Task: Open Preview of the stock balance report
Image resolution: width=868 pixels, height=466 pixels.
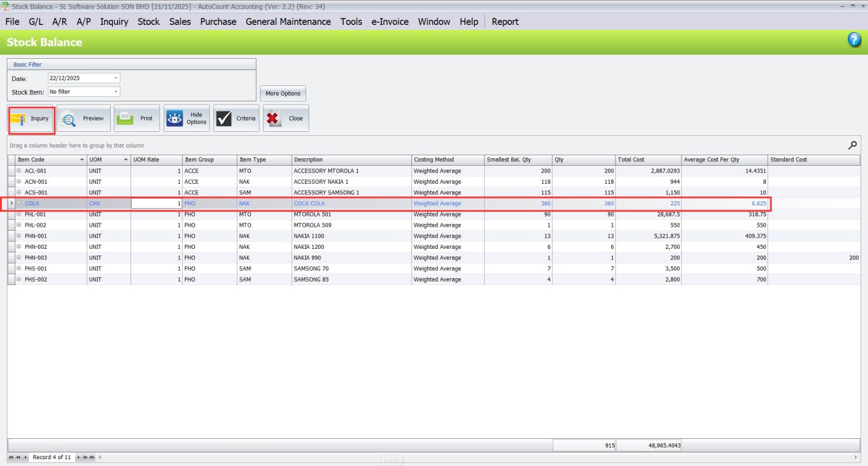Action: [84, 119]
